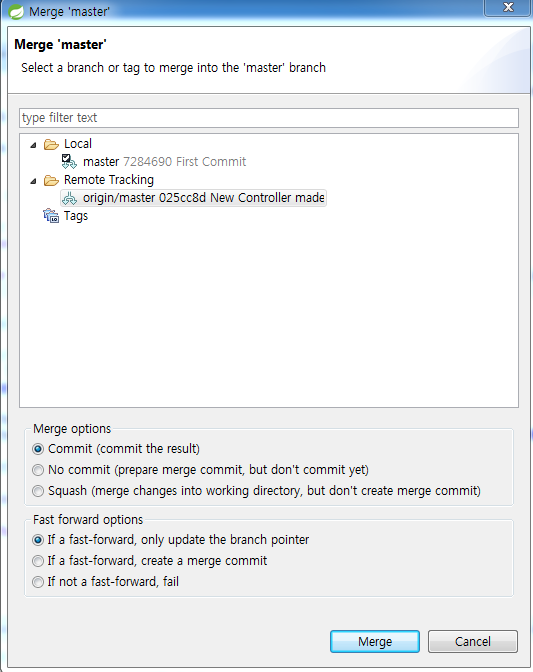Screen dimensions: 533x672
Task: Click the Remote Tracking folder icon
Action: pos(51,180)
